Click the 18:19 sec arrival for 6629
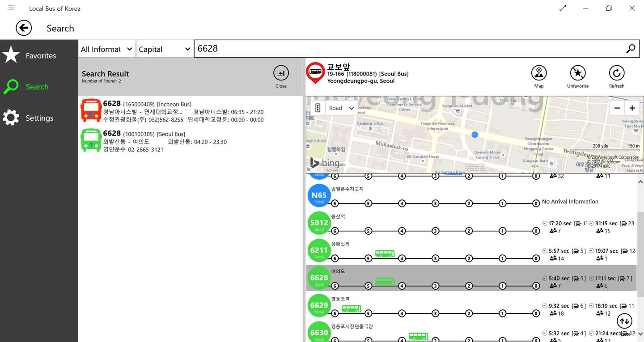The height and width of the screenshot is (342, 644). (606, 306)
